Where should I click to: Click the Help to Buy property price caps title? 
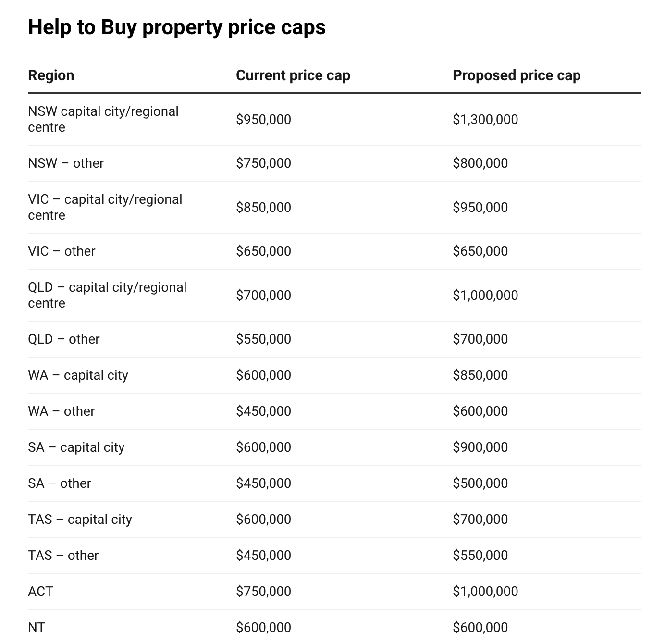tap(177, 27)
